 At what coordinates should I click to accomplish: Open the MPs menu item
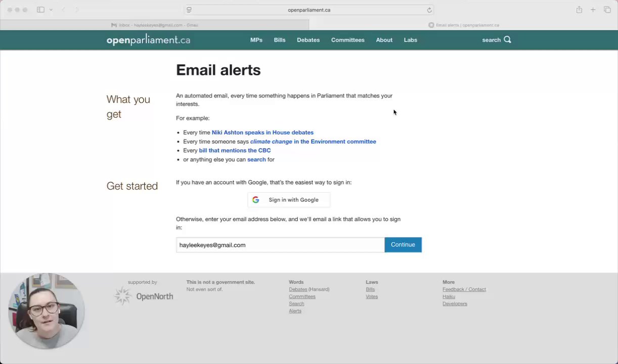coord(256,40)
